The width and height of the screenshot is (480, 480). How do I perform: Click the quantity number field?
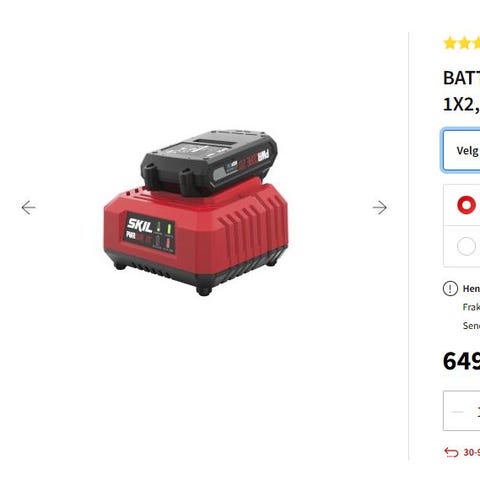point(478,412)
